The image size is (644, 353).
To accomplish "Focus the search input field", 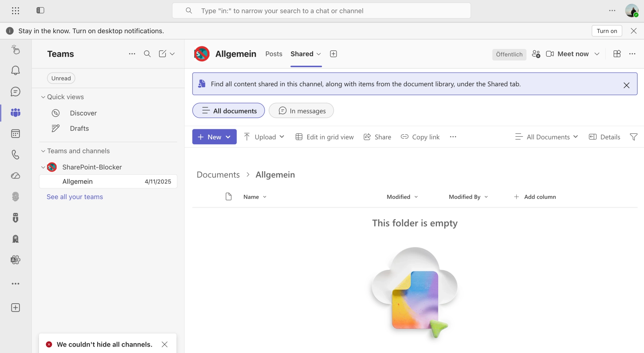I will coord(321,11).
